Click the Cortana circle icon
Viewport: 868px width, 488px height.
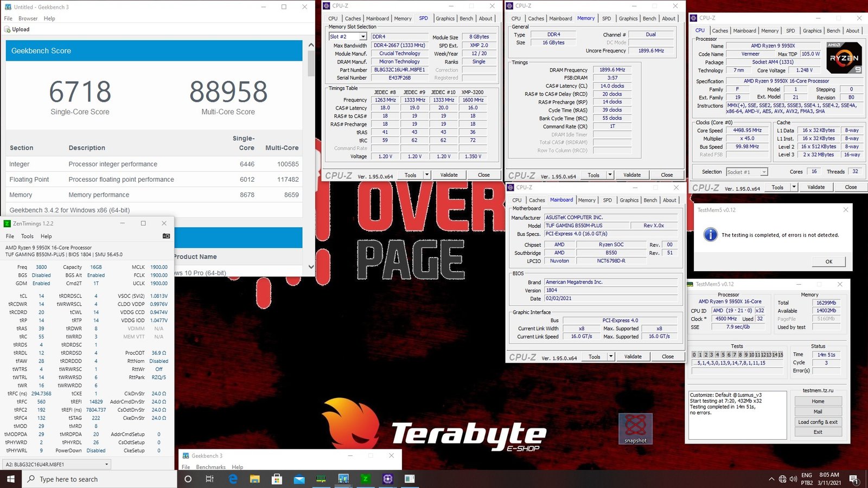pos(188,479)
